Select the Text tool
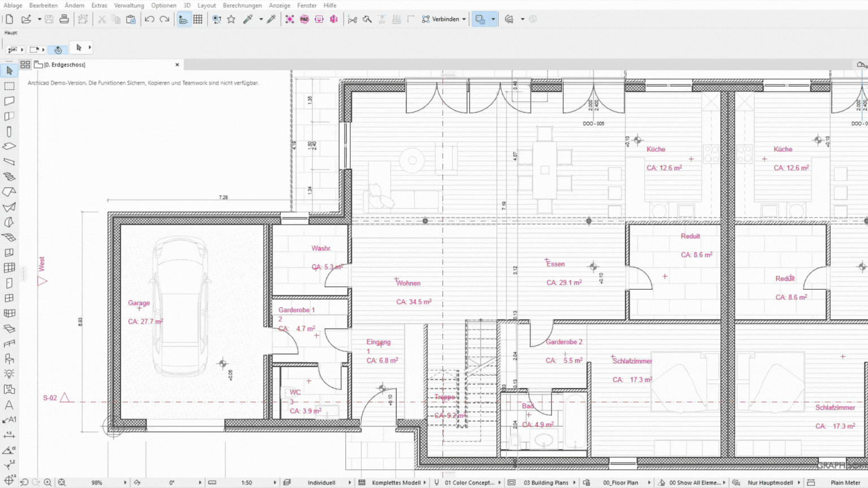 [9, 404]
